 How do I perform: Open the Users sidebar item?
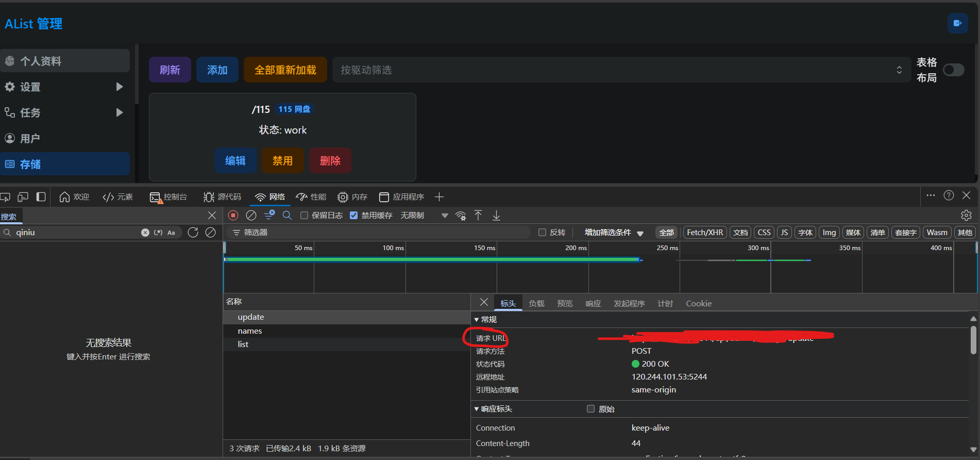65,138
